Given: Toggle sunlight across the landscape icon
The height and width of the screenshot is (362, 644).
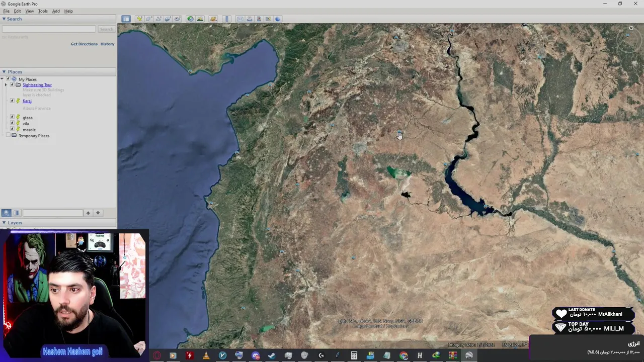Looking at the screenshot, I should pyautogui.click(x=200, y=19).
